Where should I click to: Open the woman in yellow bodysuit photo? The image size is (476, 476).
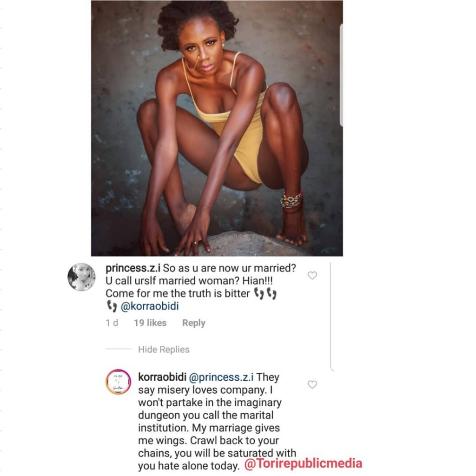pyautogui.click(x=217, y=128)
